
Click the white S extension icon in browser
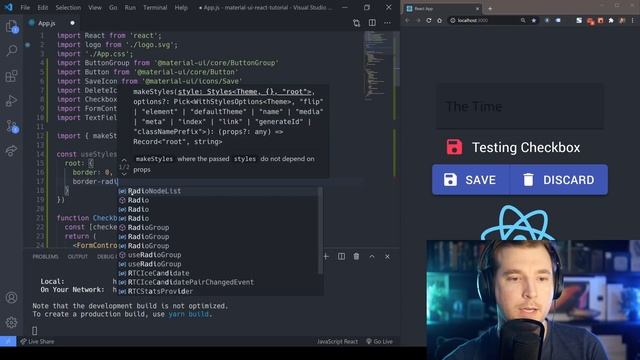[578, 20]
